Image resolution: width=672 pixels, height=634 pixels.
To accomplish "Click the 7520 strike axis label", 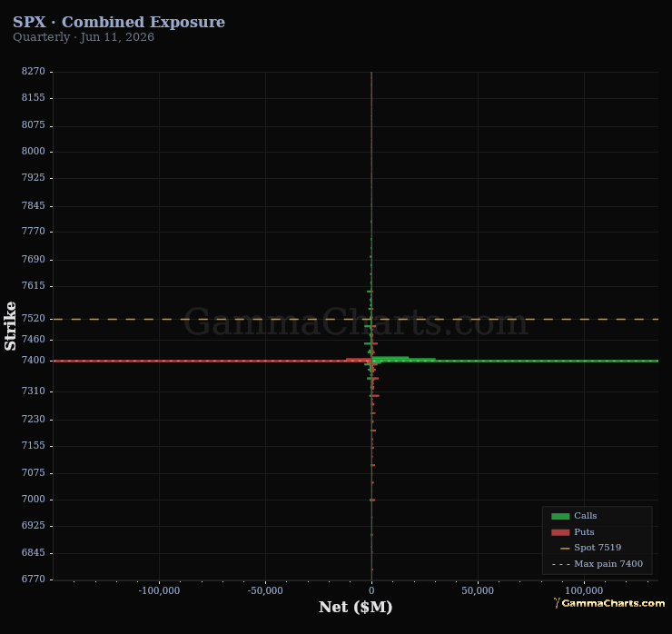I will 33,319.
